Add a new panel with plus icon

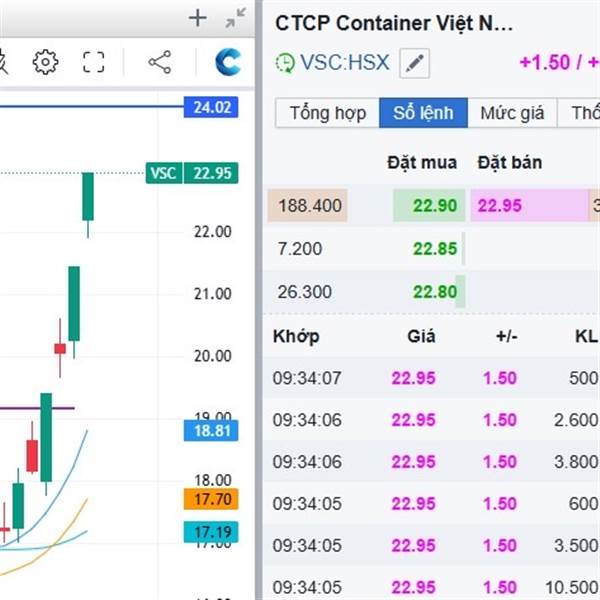click(198, 18)
